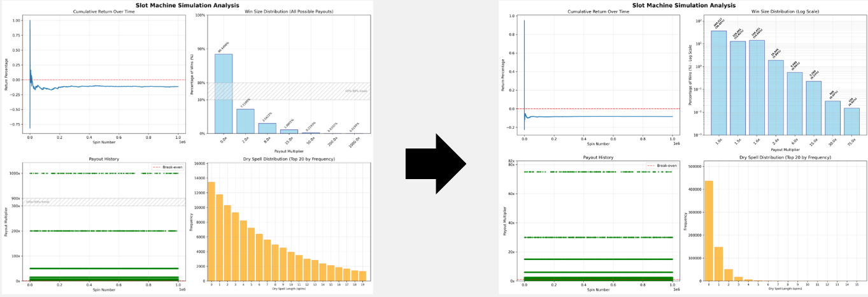The height and width of the screenshot is (297, 868).
Task: Select the blue 2.0x payout bar
Action: click(245, 121)
